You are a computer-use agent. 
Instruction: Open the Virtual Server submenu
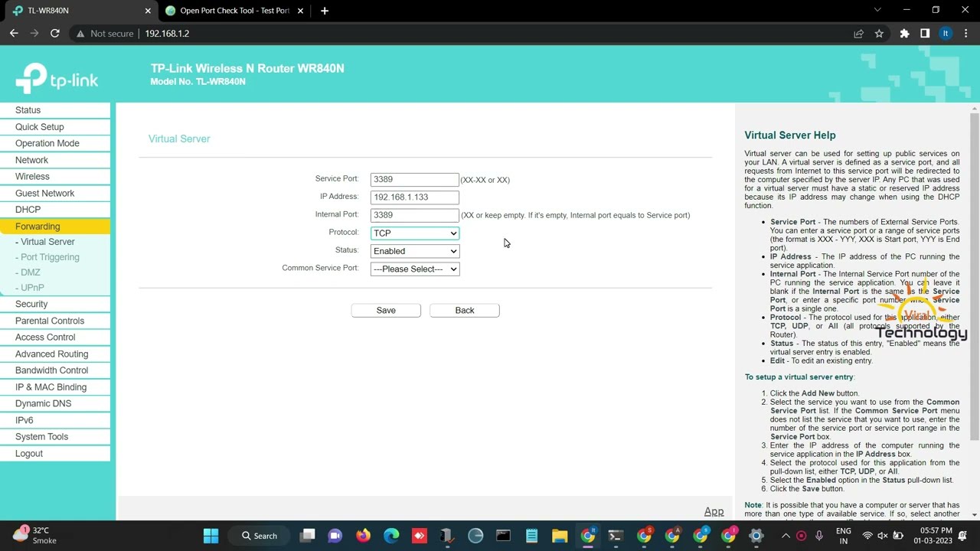click(47, 242)
